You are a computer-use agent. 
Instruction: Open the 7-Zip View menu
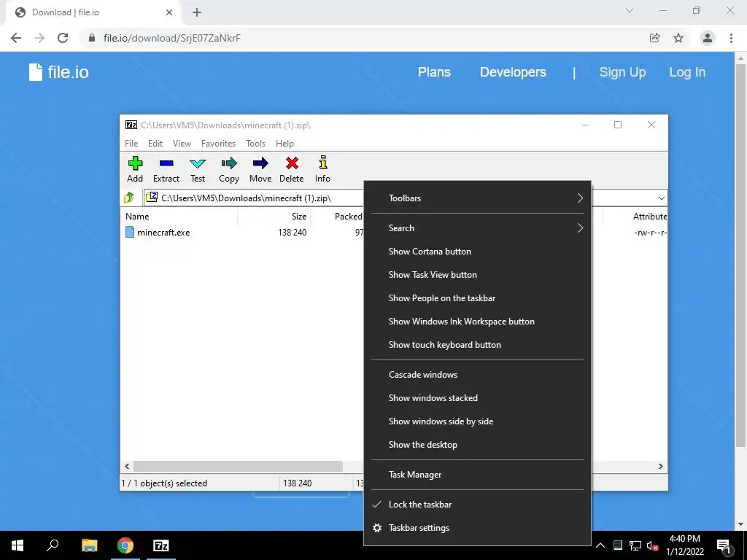click(182, 144)
